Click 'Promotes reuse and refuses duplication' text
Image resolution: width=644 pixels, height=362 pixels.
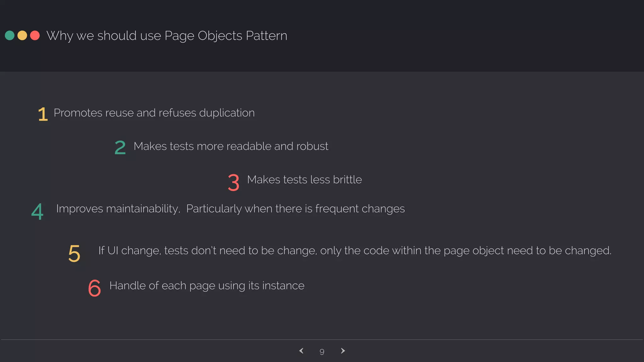[154, 113]
